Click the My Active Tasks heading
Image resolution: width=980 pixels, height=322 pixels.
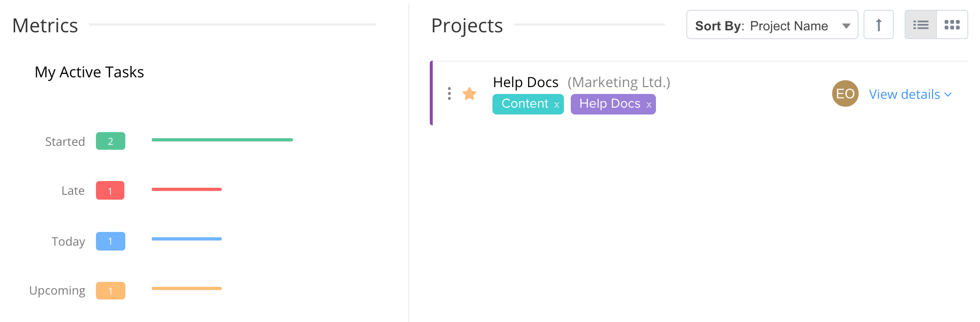89,72
